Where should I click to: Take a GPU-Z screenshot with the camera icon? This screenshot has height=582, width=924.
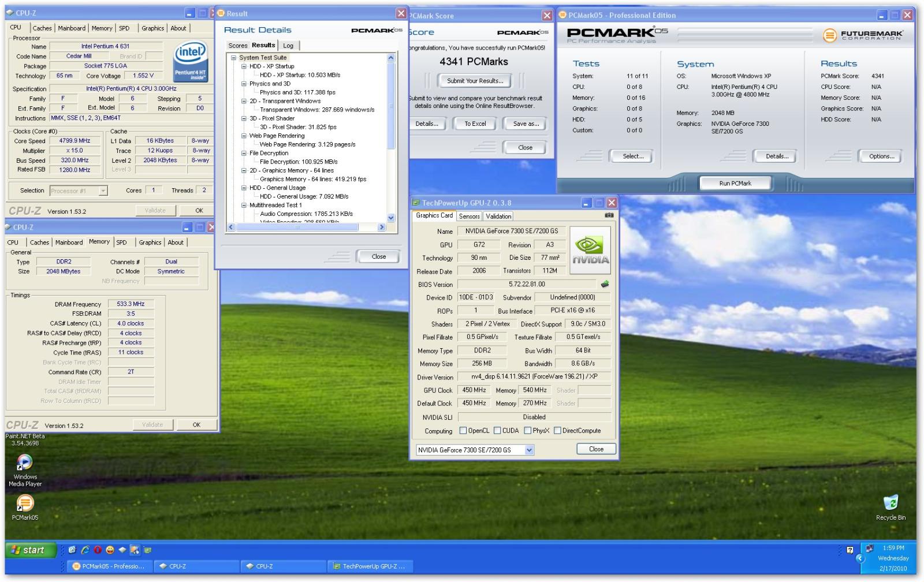pyautogui.click(x=609, y=215)
